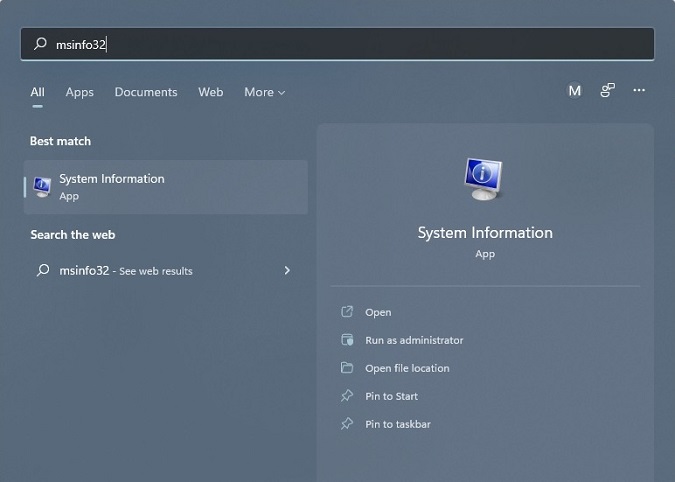Click System Information title in details pane
This screenshot has height=482, width=675.
(485, 233)
